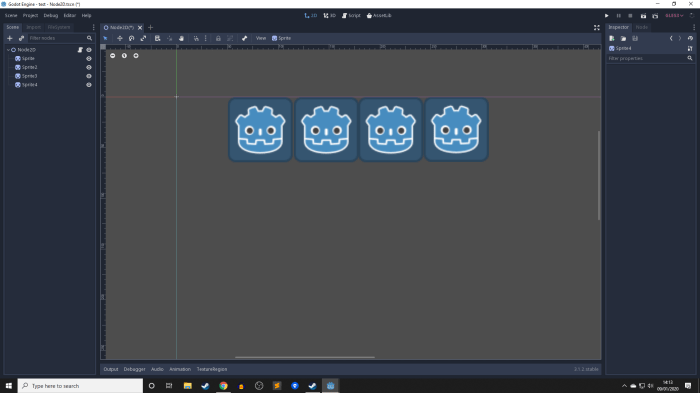The image size is (700, 393).
Task: Select Sprite in the scene tree
Action: click(28, 59)
